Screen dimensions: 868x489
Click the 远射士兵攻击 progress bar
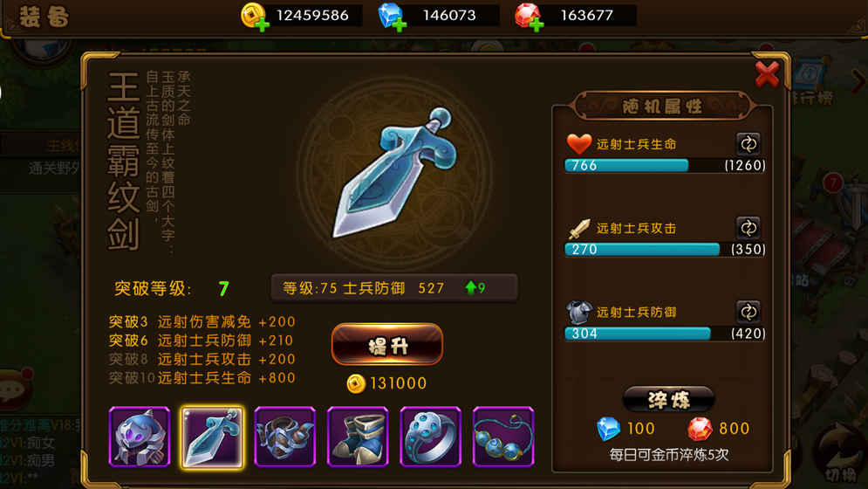coord(666,250)
